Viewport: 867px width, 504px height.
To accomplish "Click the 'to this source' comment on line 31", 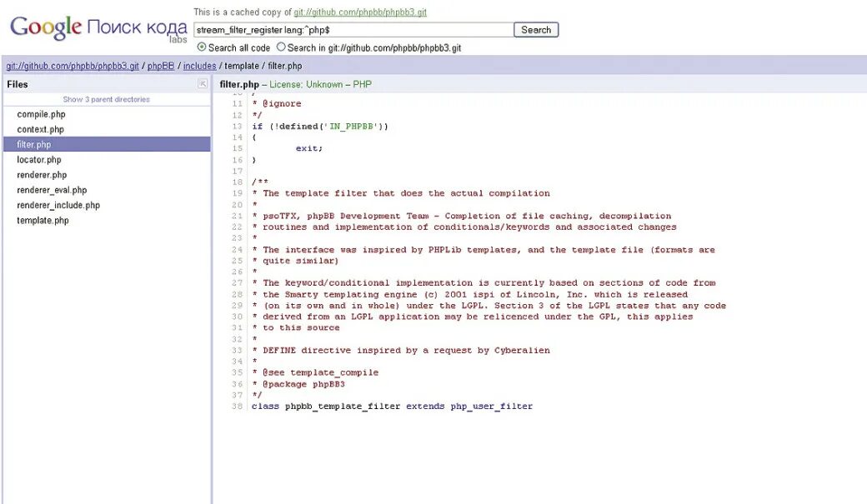I will pyautogui.click(x=296, y=327).
